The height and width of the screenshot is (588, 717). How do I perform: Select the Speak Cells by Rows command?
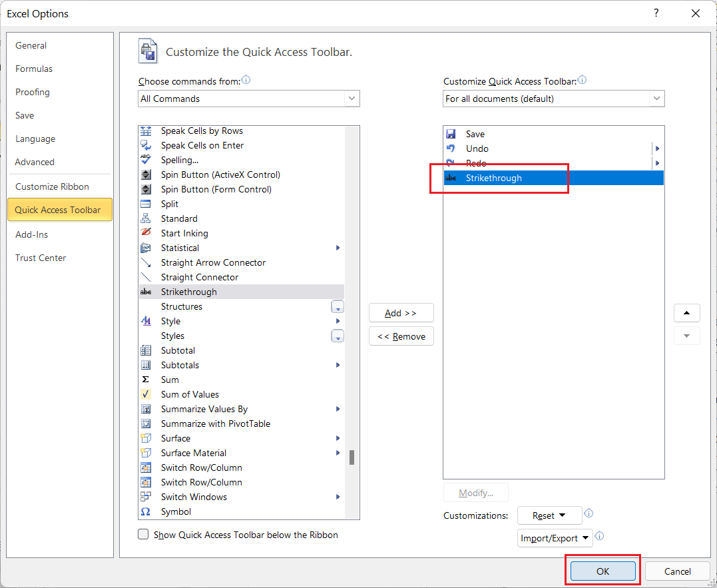point(201,131)
